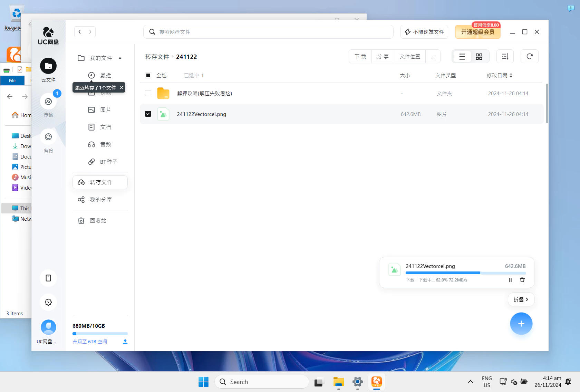Open the more options ellipsis button

tap(433, 57)
